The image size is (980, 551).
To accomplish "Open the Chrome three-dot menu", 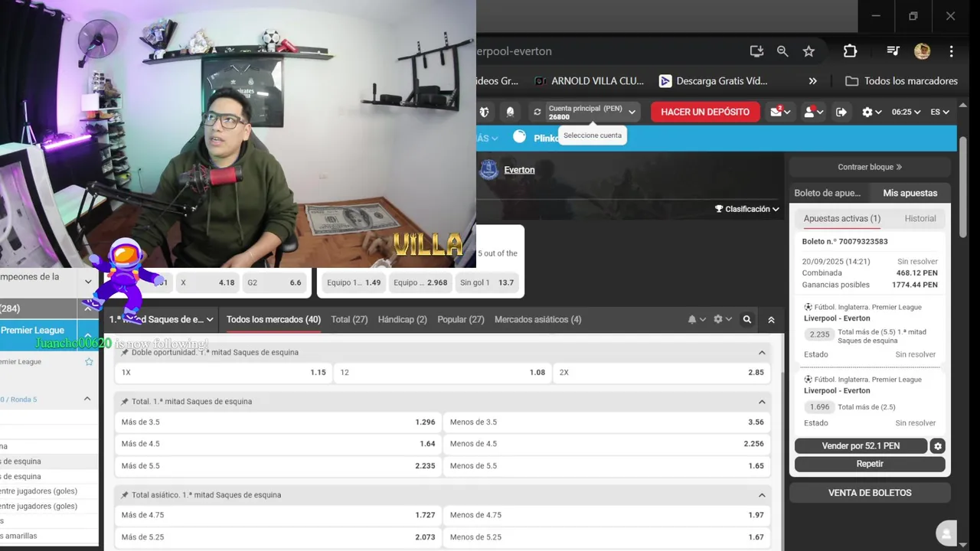I will coord(951,51).
